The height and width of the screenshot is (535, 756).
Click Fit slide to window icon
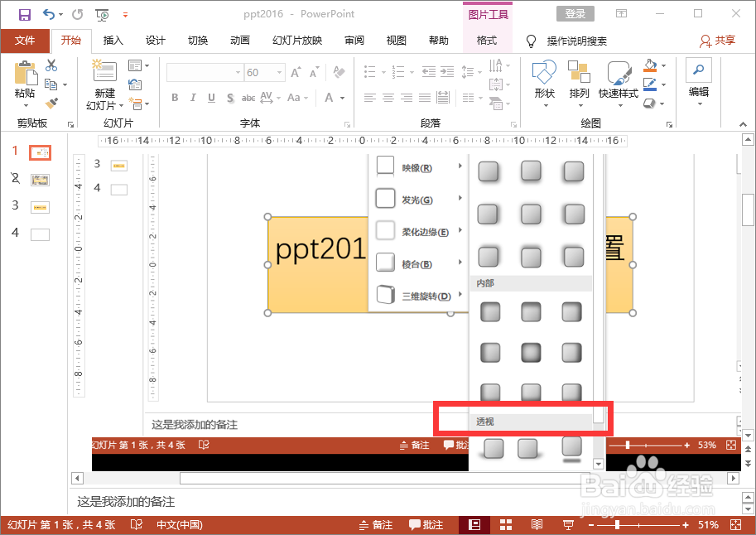click(x=736, y=525)
